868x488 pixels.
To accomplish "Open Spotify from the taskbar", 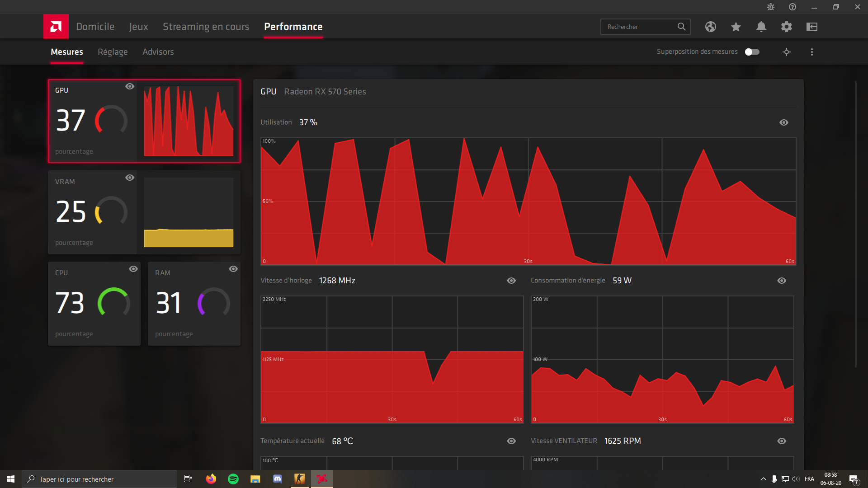I will [233, 479].
